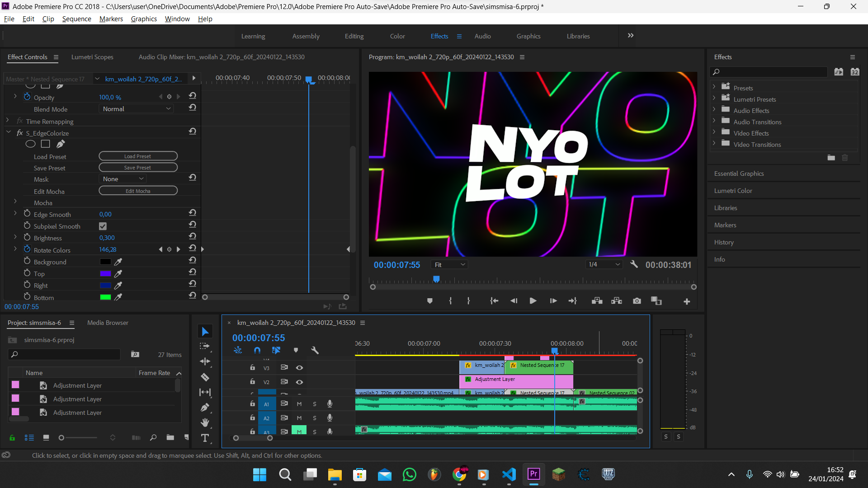Screen dimensions: 868x488
Task: Click Background color eyedropper icon
Action: [118, 262]
